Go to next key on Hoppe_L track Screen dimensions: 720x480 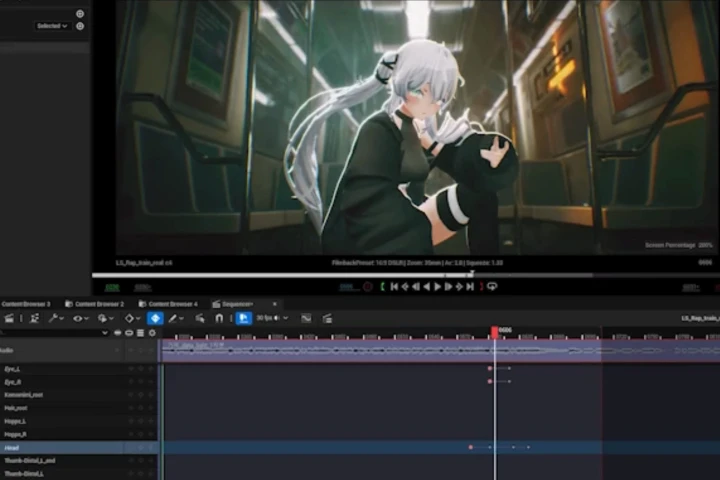[151, 421]
